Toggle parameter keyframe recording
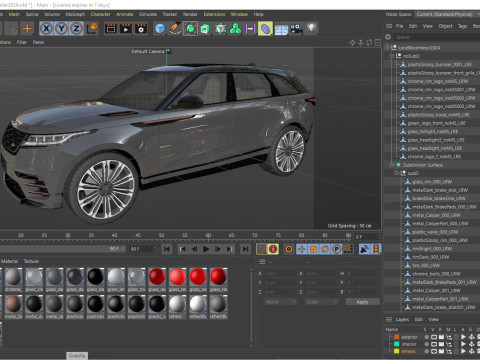 [x=337, y=249]
